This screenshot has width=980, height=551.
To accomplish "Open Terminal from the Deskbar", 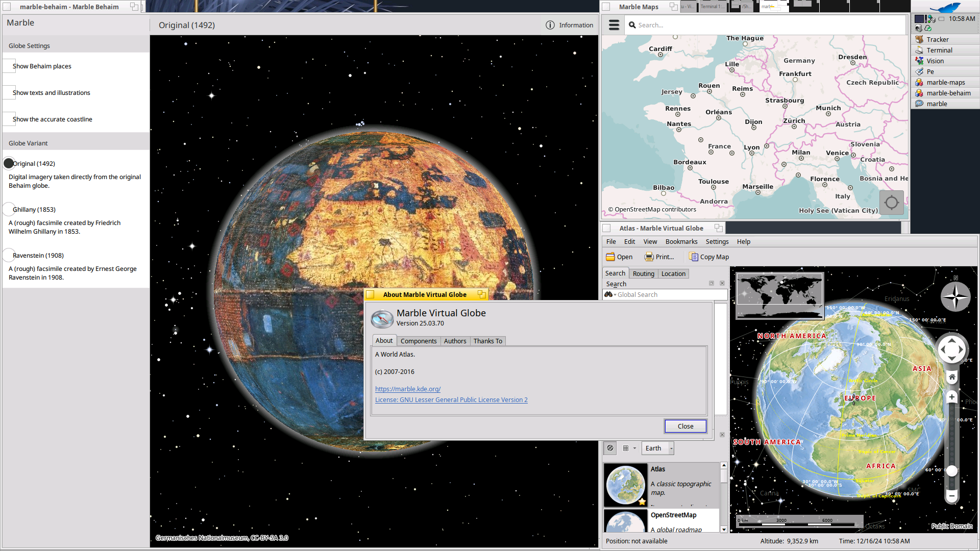I will click(x=945, y=50).
